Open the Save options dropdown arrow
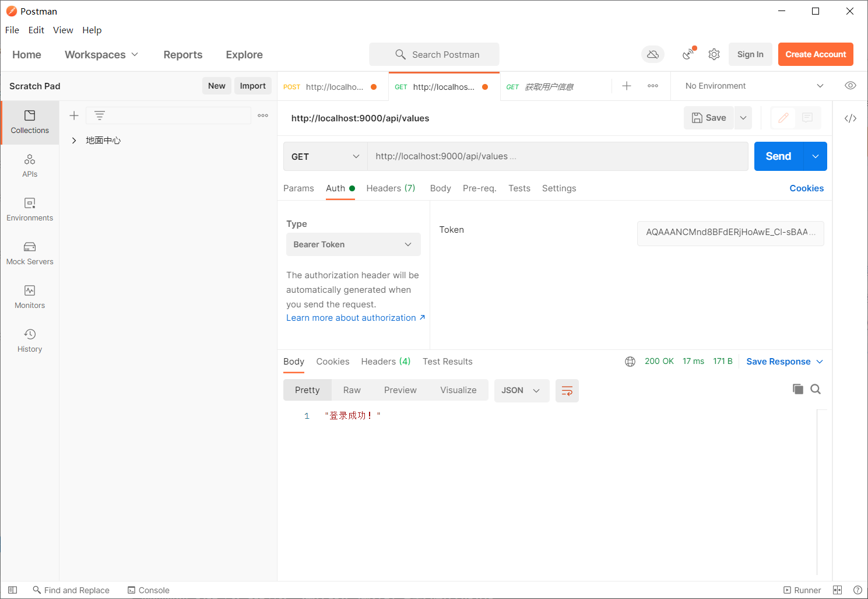 coord(743,118)
